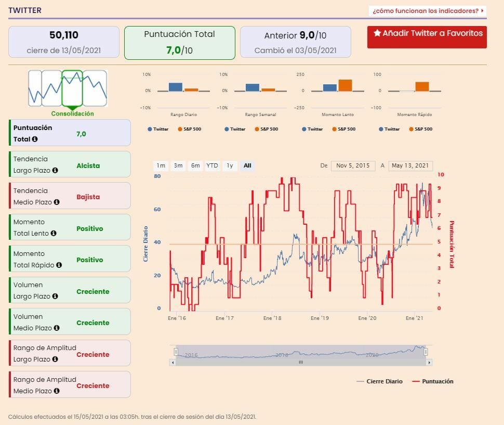Click the start date field Nov 5, 2015
This screenshot has width=504, height=425.
coord(353,166)
